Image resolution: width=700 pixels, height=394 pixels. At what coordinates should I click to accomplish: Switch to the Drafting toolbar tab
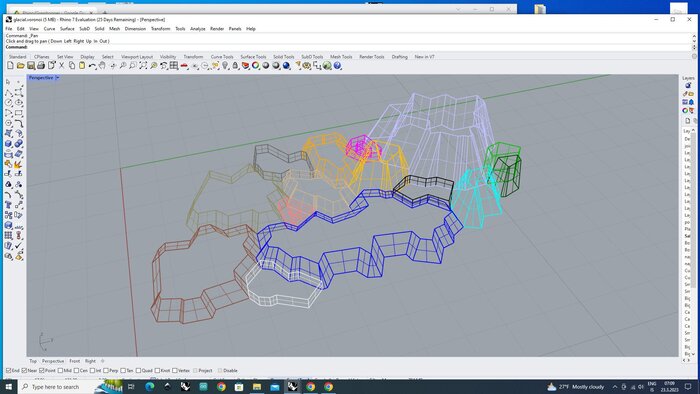coord(400,57)
